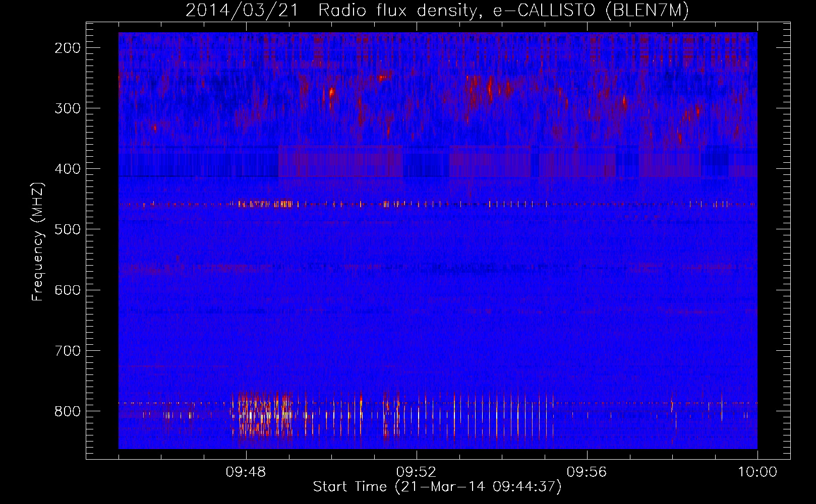Click the "Start Time (21-Mar-14 09:44:37)" axis label
Image resolution: width=816 pixels, height=504 pixels.
[437, 487]
